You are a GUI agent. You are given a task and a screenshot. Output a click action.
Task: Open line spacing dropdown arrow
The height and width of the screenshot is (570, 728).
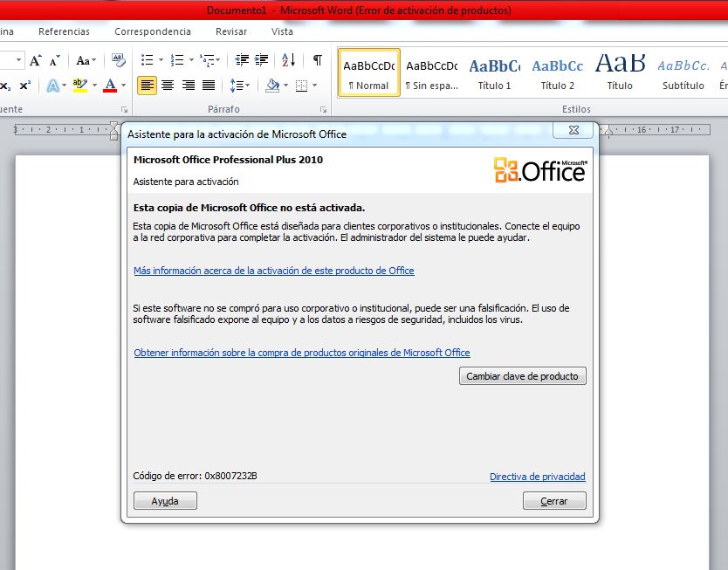(x=248, y=86)
